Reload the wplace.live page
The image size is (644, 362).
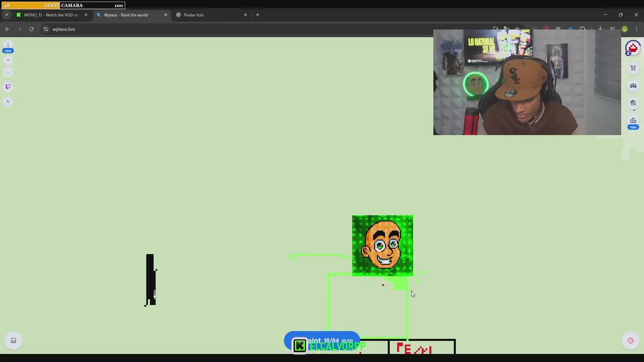coord(31,29)
